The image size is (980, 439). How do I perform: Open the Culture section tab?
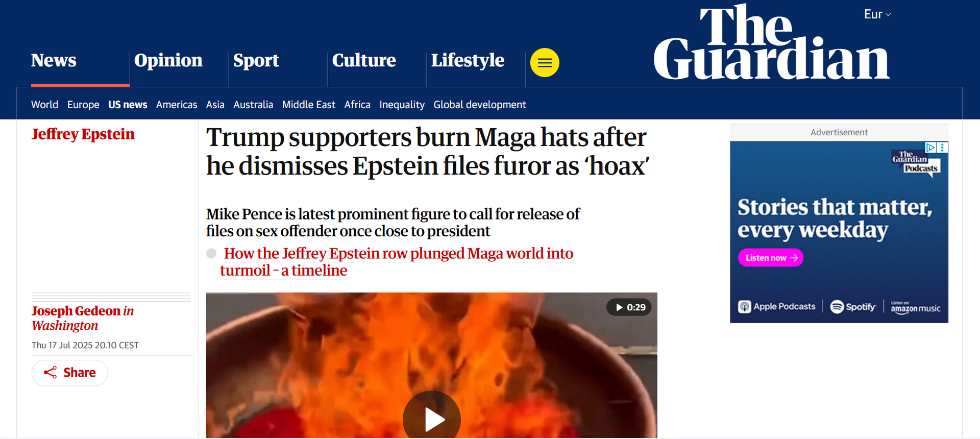tap(364, 60)
